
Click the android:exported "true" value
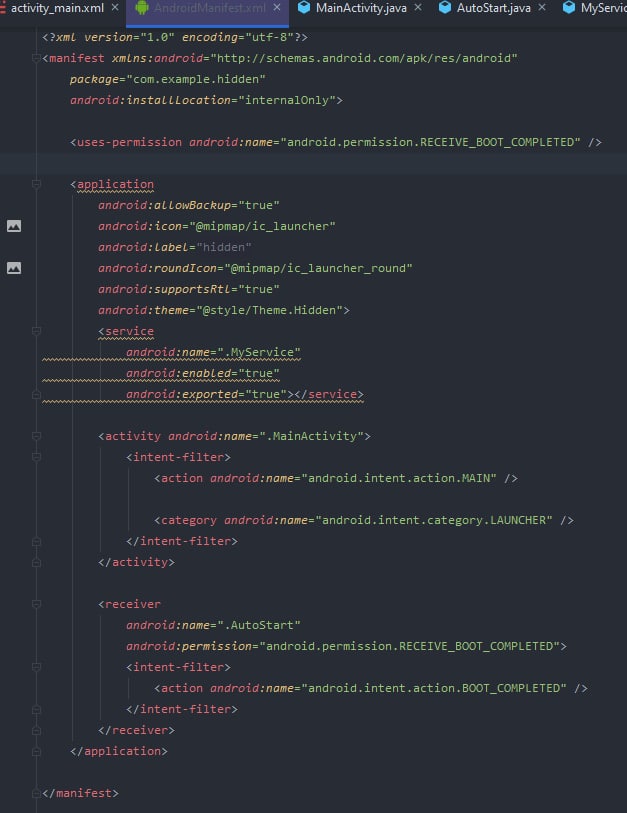[x=266, y=394]
